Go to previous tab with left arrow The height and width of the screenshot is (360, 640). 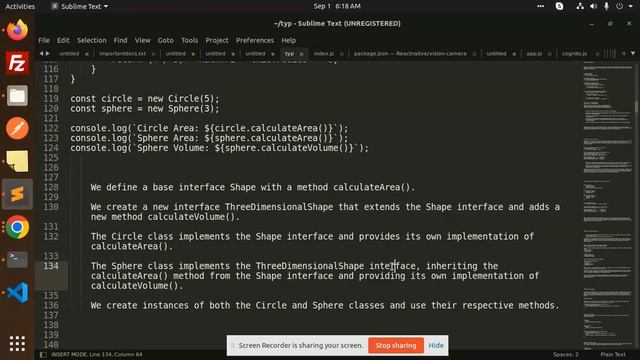[41, 53]
